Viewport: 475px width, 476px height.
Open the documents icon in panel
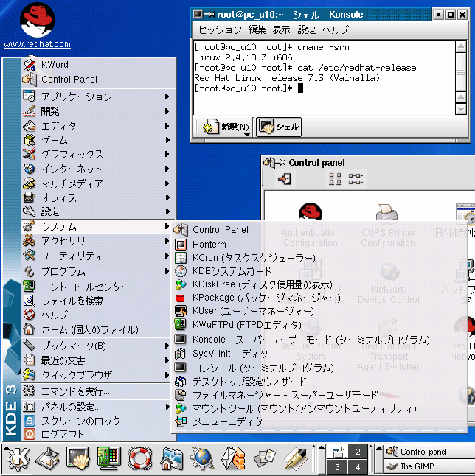[264, 458]
